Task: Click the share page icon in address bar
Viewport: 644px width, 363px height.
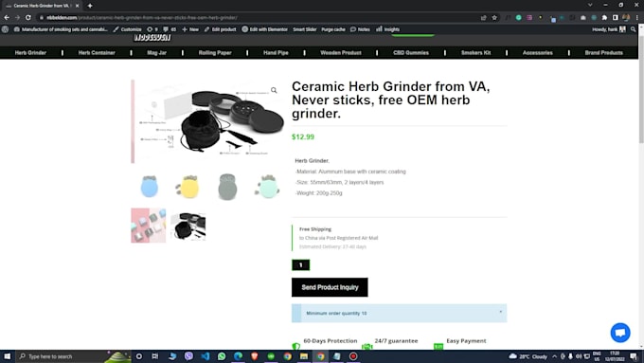Action: (483, 18)
